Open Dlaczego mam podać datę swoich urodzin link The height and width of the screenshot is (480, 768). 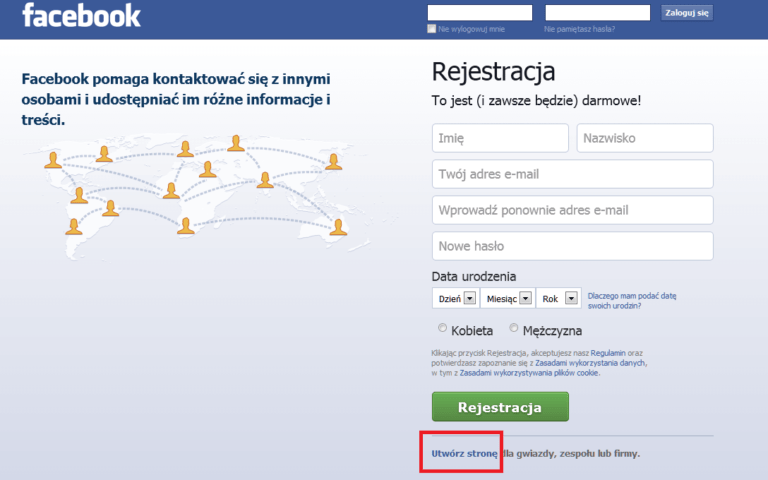click(632, 301)
